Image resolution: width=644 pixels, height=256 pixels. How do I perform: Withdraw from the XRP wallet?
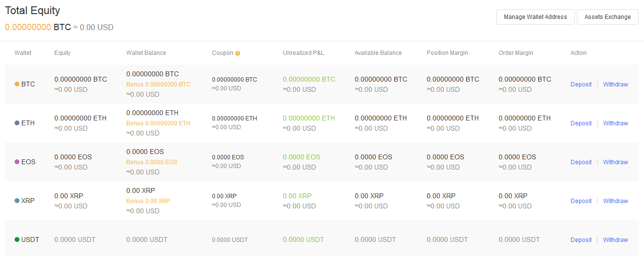pos(615,201)
